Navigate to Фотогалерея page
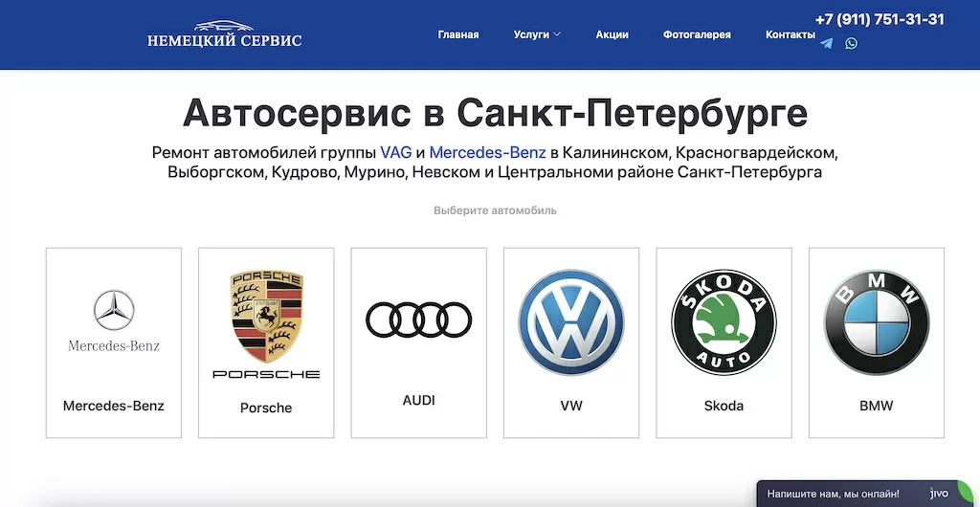The width and height of the screenshot is (980, 507). point(697,34)
